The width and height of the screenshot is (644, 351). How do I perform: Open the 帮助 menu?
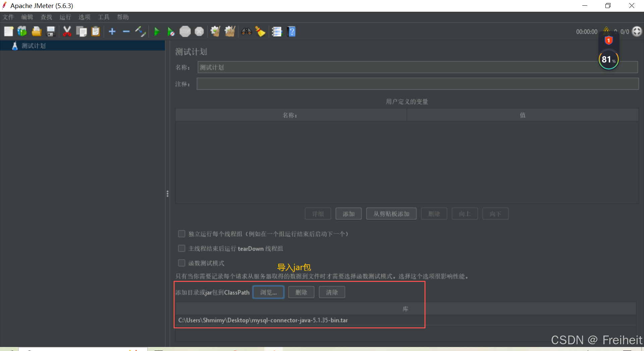point(123,17)
